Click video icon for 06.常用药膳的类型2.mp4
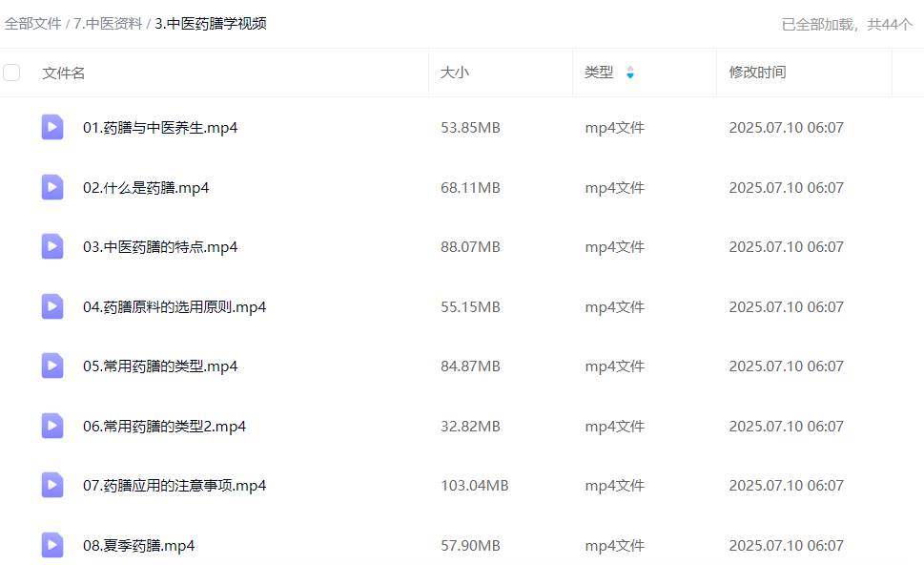Viewport: 924px width, 565px height. pyautogui.click(x=52, y=426)
